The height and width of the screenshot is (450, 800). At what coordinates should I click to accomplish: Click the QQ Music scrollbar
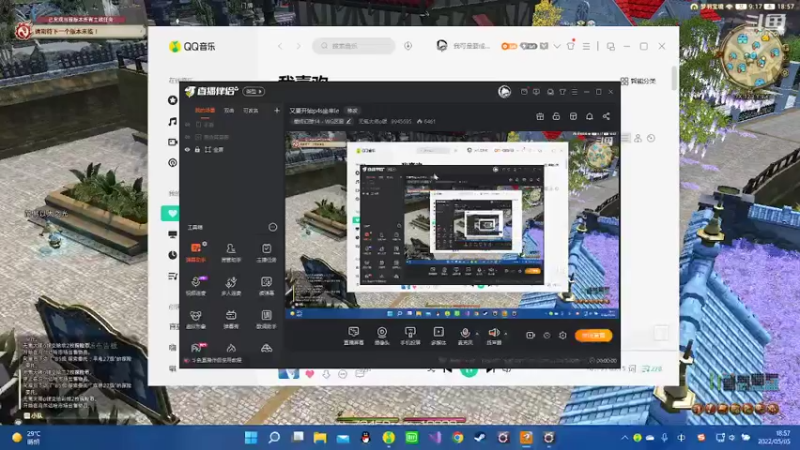(674, 78)
